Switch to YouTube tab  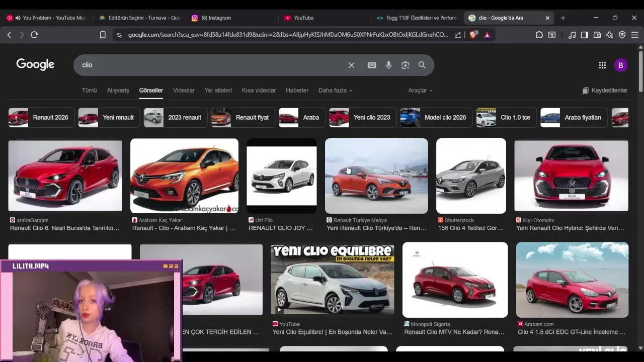[325, 18]
